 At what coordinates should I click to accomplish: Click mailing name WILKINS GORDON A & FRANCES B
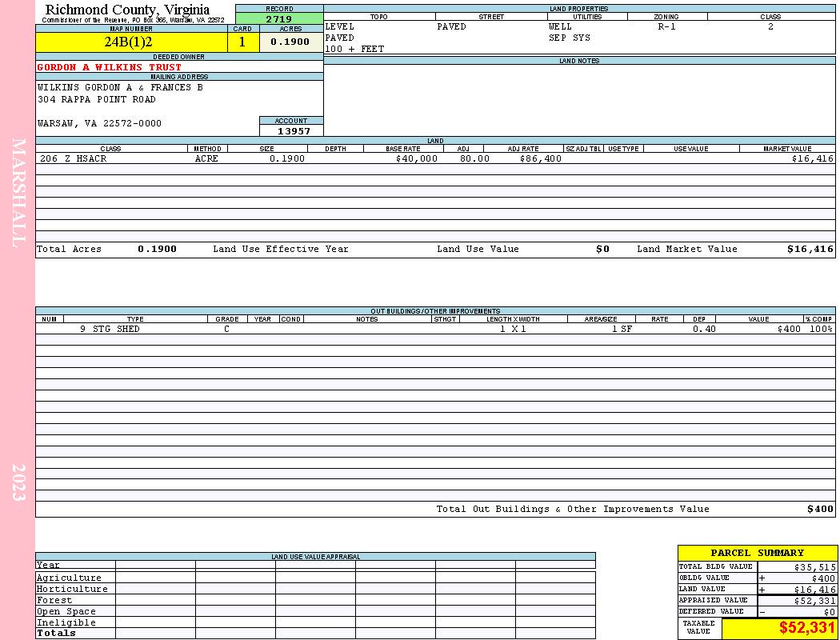(x=120, y=87)
